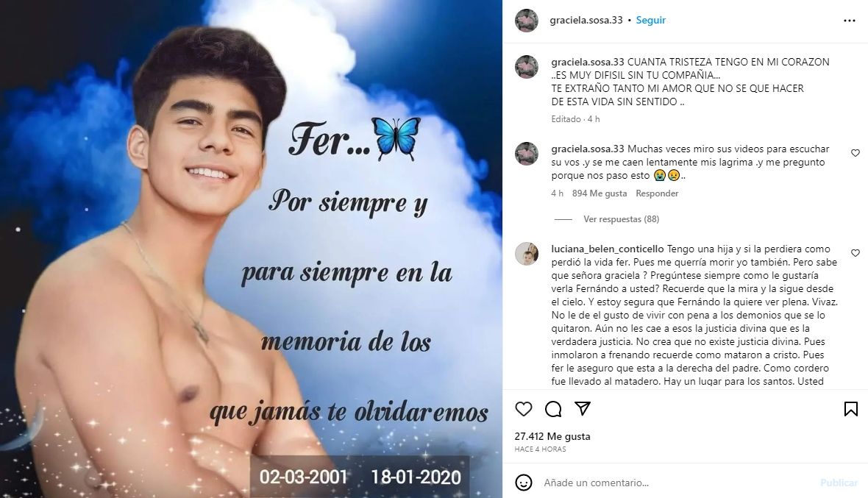The image size is (868, 498).
Task: Open the 27.412 Me gusta likes list
Action: click(552, 436)
